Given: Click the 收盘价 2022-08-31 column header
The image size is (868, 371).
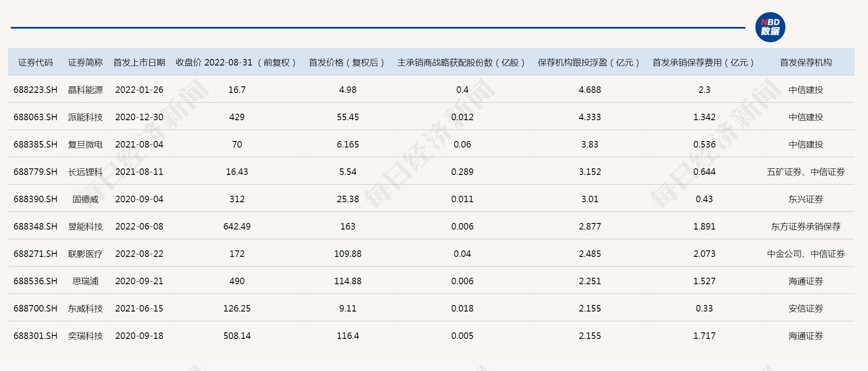Looking at the screenshot, I should [x=237, y=62].
